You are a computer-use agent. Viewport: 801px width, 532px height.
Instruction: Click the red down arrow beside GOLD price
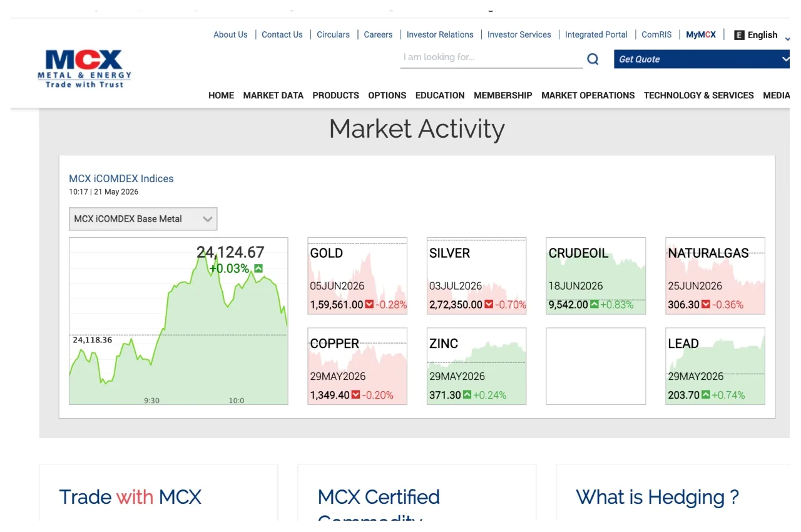[369, 305]
